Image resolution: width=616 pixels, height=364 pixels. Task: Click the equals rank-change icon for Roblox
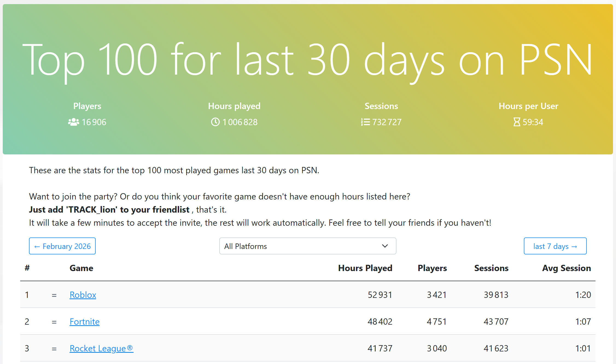click(54, 295)
